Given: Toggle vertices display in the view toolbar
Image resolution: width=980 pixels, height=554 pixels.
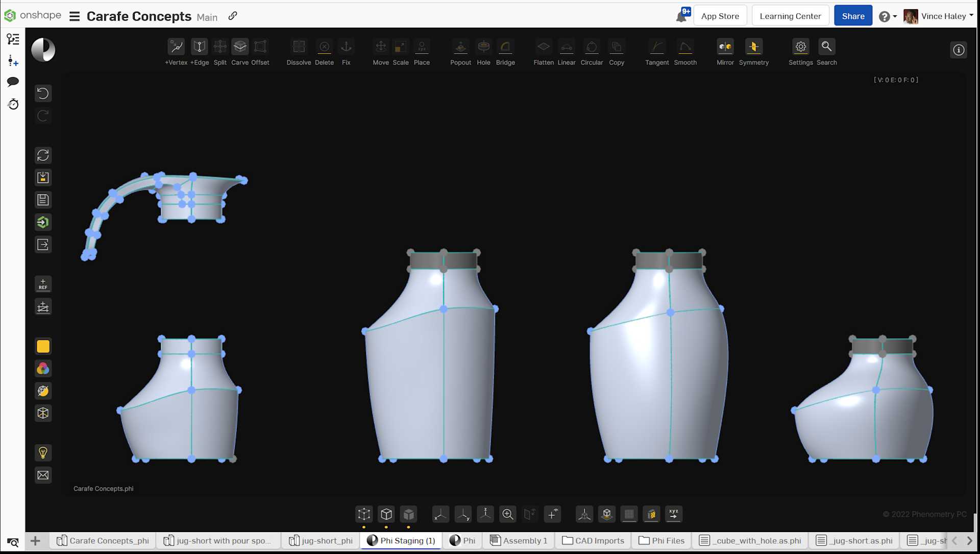Looking at the screenshot, I should [x=363, y=514].
